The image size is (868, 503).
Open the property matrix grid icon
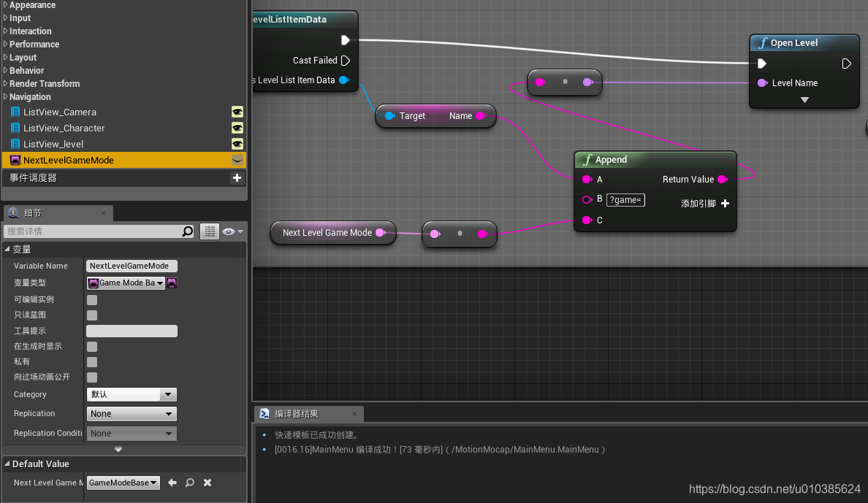pyautogui.click(x=210, y=231)
